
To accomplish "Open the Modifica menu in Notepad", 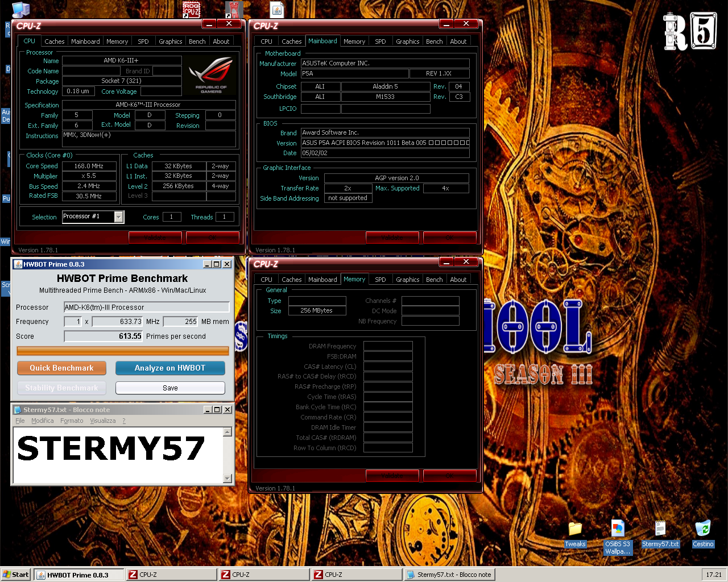I will pyautogui.click(x=43, y=421).
